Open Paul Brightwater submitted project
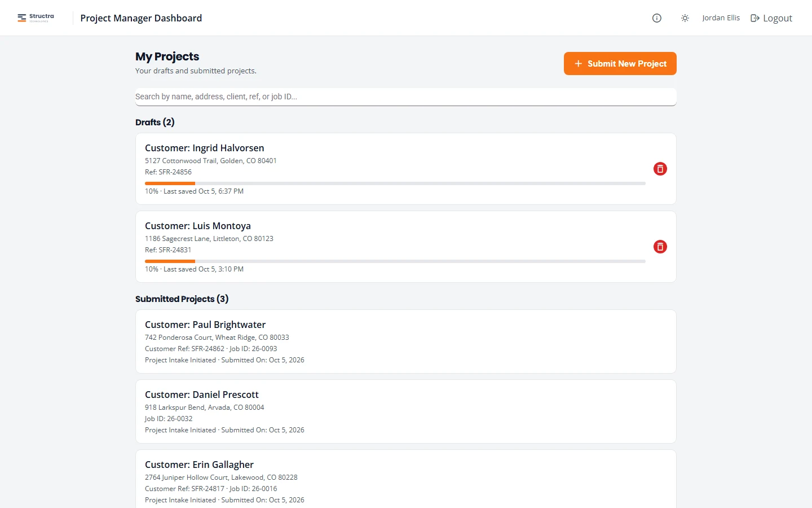The height and width of the screenshot is (508, 812). click(406, 341)
